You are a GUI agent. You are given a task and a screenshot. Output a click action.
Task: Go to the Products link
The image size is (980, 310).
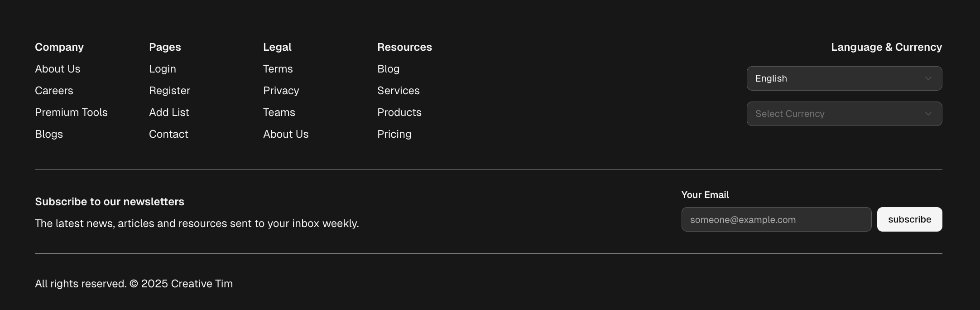click(x=399, y=112)
